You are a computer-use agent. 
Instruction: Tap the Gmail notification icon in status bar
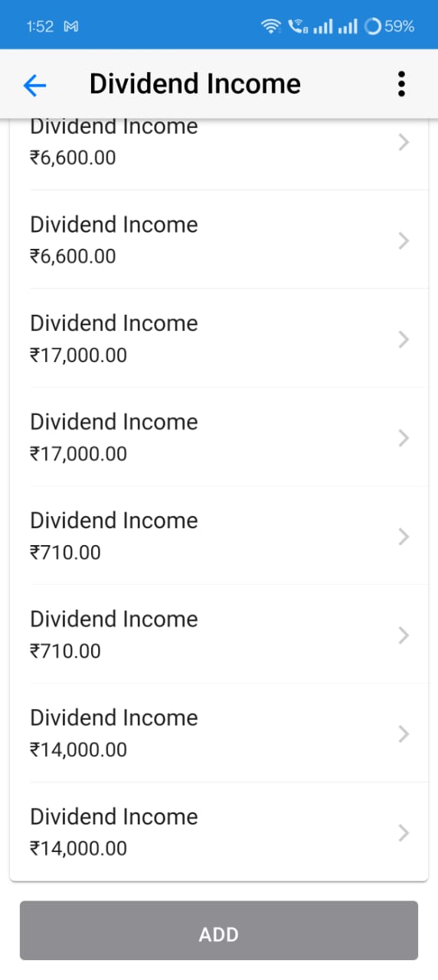71,27
